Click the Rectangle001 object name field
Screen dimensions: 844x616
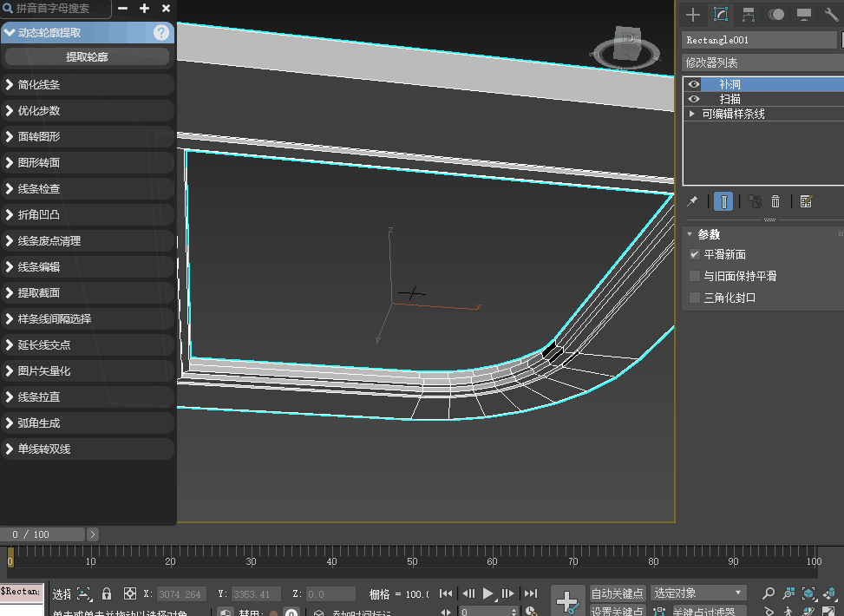click(759, 40)
